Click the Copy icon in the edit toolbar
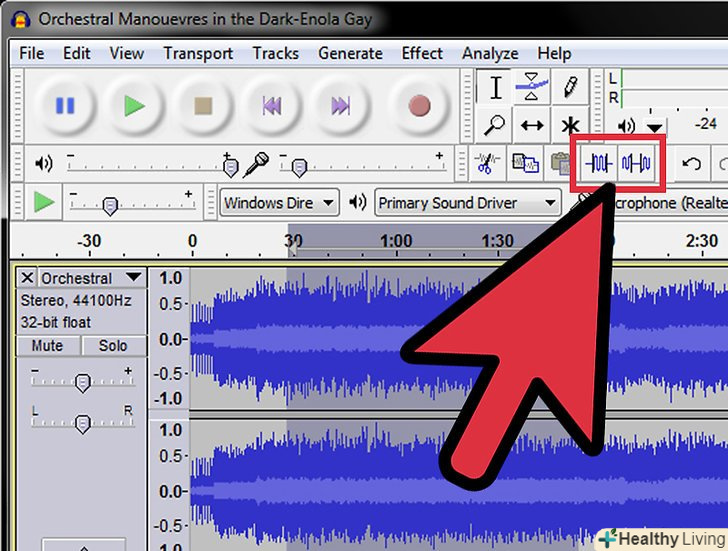Image resolution: width=728 pixels, height=551 pixels. click(525, 163)
